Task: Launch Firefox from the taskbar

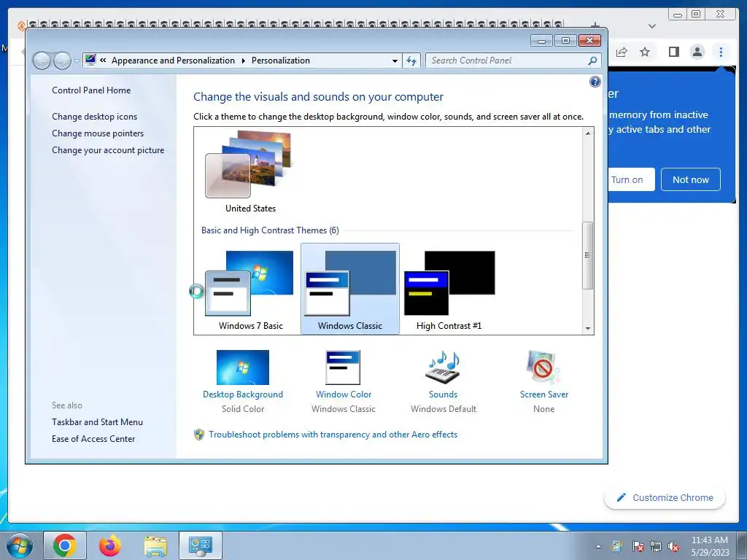Action: (109, 545)
